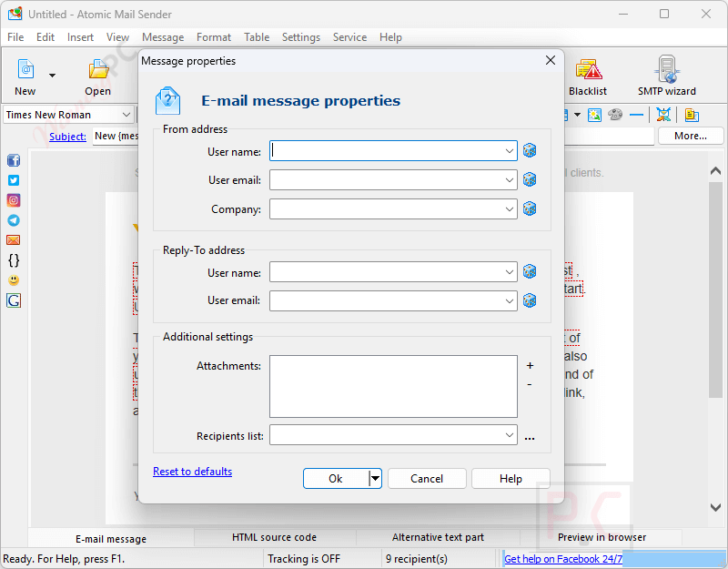Click the Help button in the dialog
The height and width of the screenshot is (569, 728).
511,479
